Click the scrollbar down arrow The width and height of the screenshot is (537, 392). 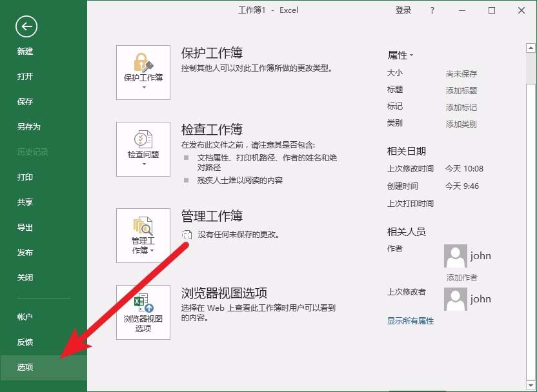531,385
